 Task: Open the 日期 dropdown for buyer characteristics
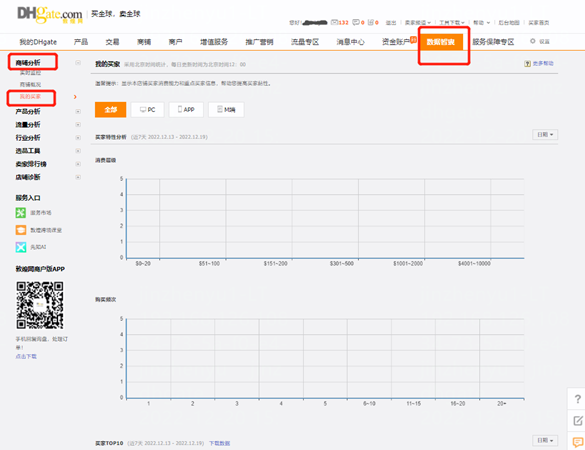pyautogui.click(x=545, y=135)
